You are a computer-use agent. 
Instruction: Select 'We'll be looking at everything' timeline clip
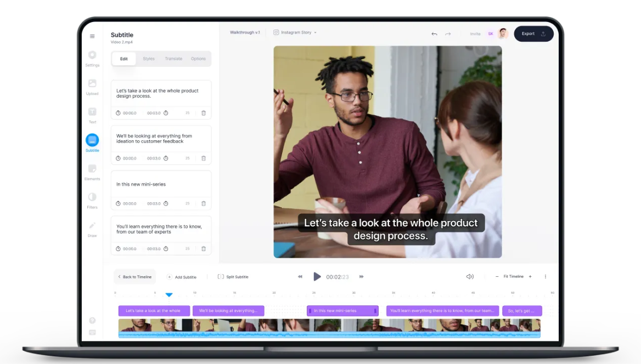click(228, 311)
